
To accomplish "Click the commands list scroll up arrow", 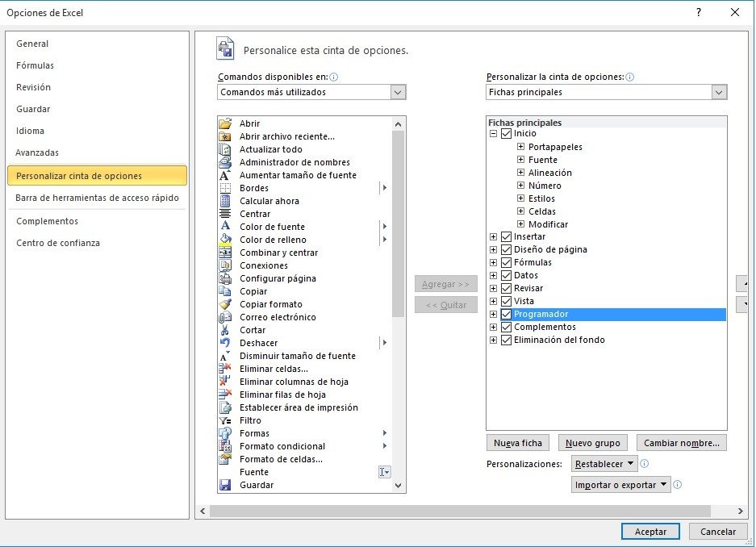I will click(x=399, y=124).
